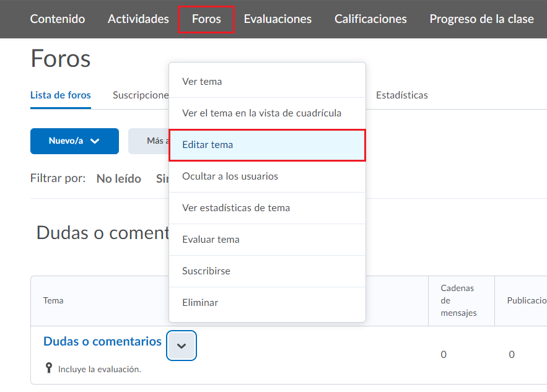Switch to Calificaciones section
The height and width of the screenshot is (392, 547).
370,19
